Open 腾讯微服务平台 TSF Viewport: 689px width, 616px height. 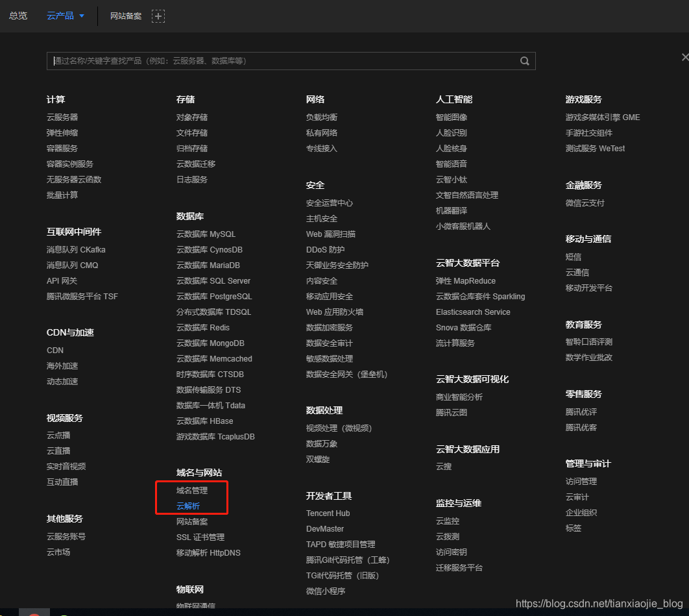click(82, 297)
